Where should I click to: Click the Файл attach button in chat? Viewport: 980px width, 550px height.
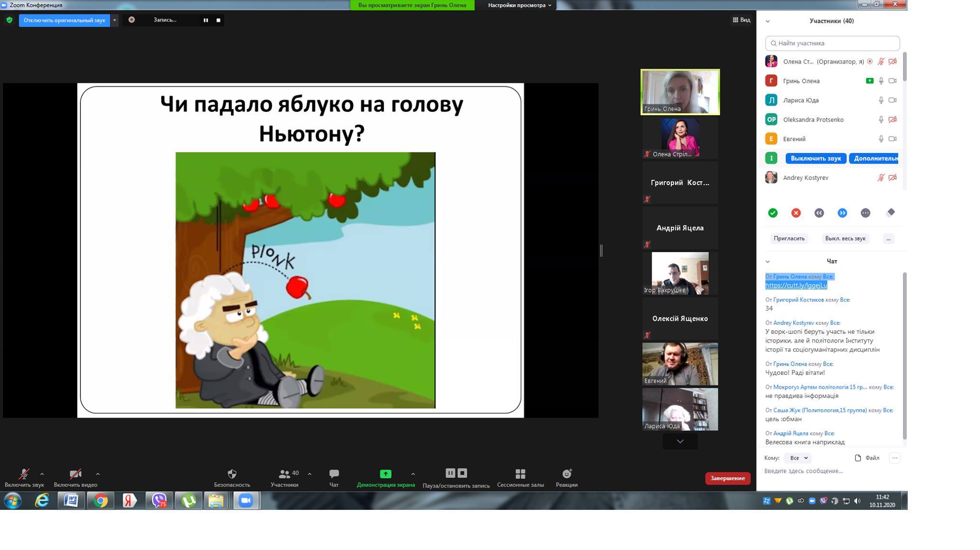[867, 458]
